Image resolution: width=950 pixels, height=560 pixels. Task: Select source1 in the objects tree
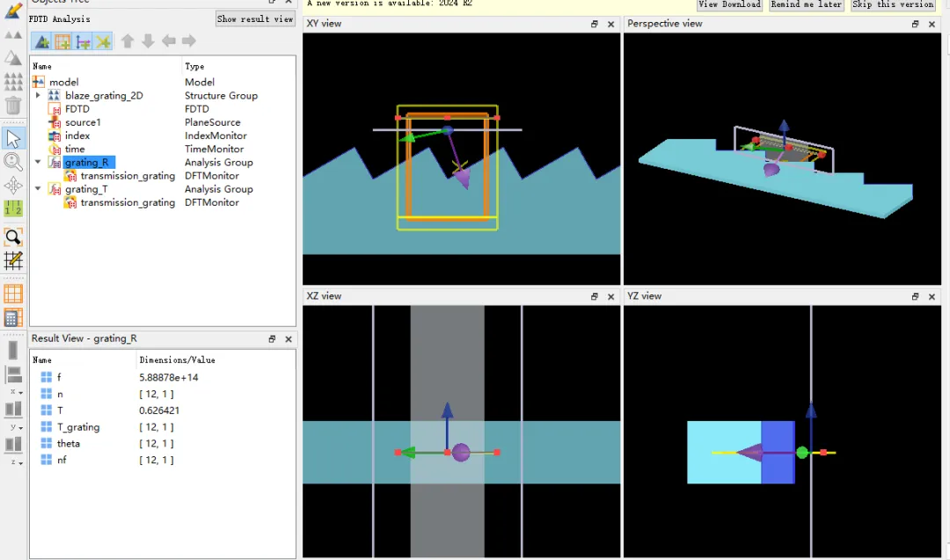(x=83, y=122)
